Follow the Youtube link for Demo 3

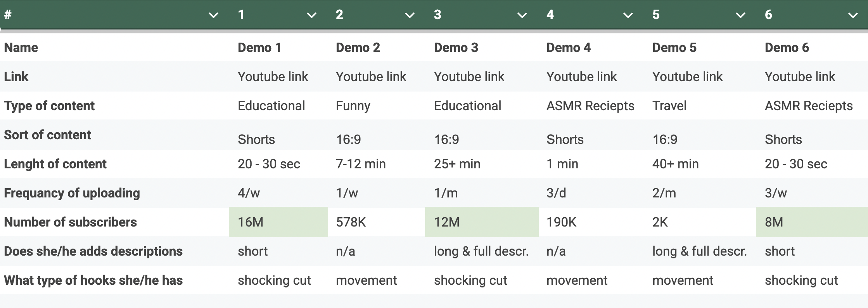(x=469, y=77)
